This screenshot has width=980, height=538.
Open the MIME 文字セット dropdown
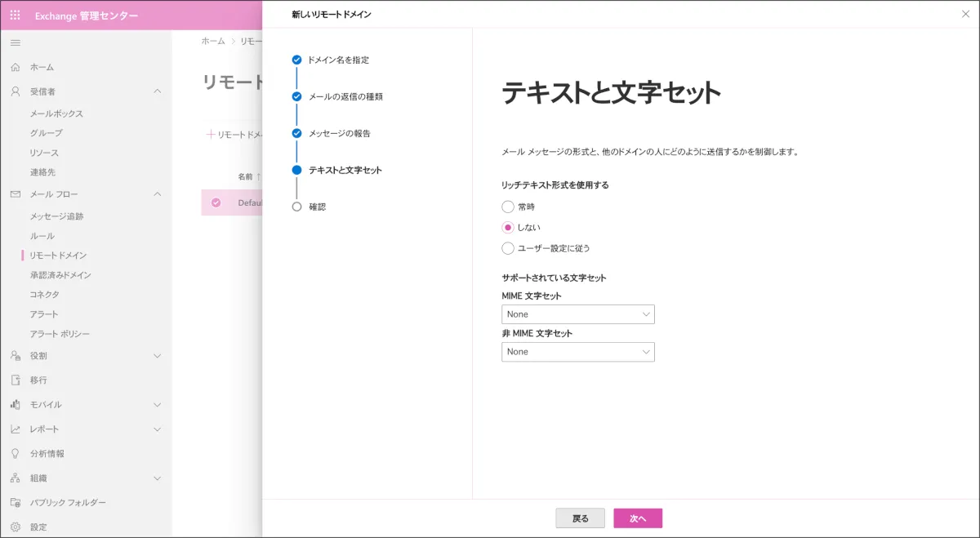[577, 314]
